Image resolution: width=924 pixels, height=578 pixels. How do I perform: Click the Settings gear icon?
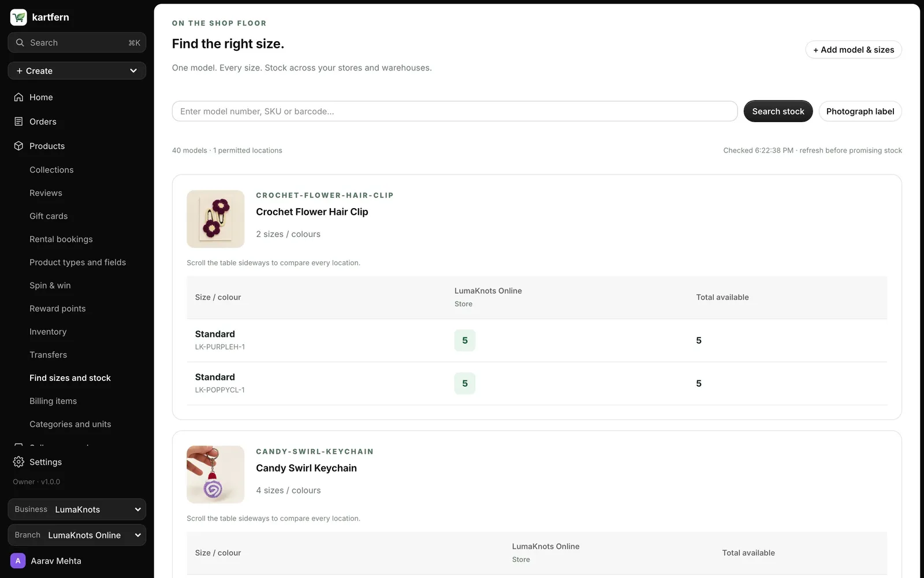tap(18, 462)
